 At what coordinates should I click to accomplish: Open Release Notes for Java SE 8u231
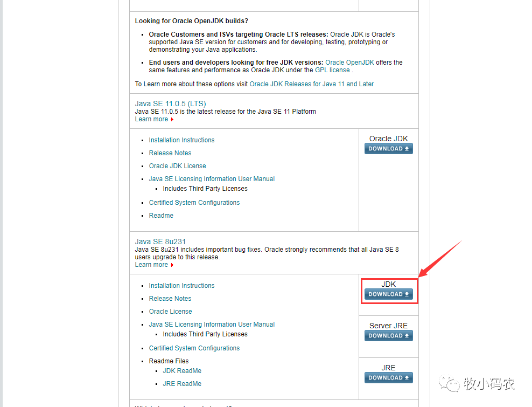click(x=170, y=299)
